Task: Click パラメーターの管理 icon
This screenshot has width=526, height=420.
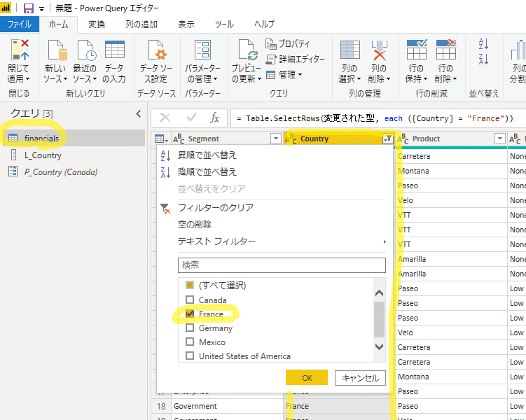Action: (x=202, y=50)
